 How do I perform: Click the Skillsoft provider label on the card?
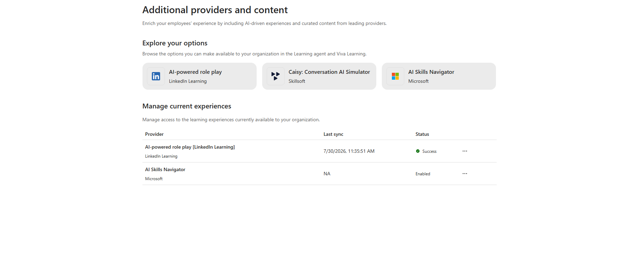pyautogui.click(x=297, y=81)
